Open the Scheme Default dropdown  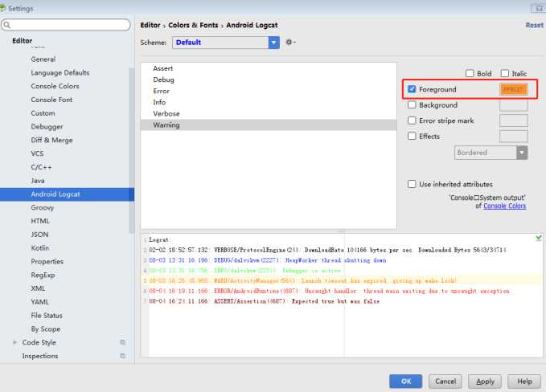coord(226,43)
